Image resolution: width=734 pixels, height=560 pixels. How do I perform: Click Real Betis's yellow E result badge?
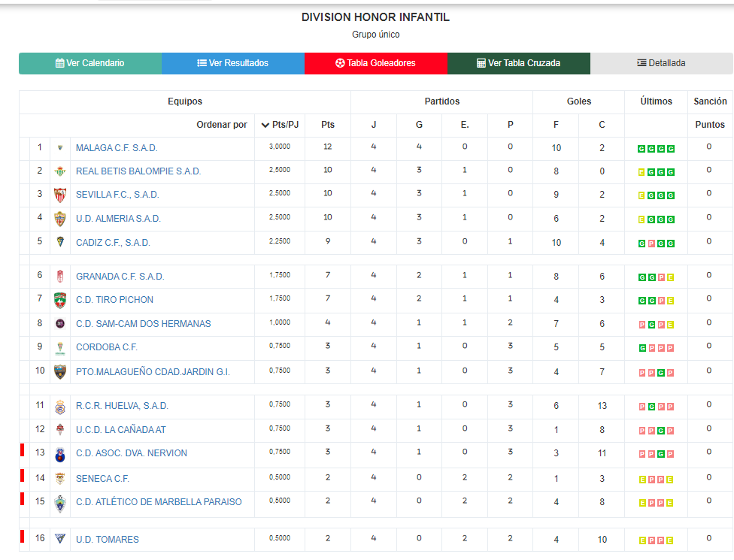tap(641, 172)
